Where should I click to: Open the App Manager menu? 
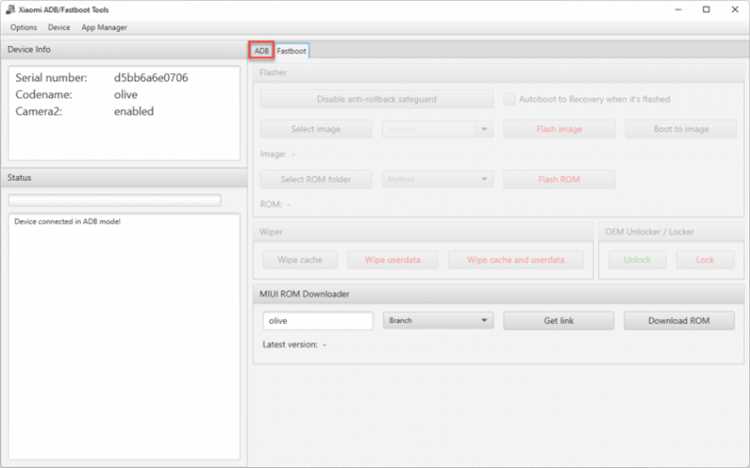(x=104, y=27)
